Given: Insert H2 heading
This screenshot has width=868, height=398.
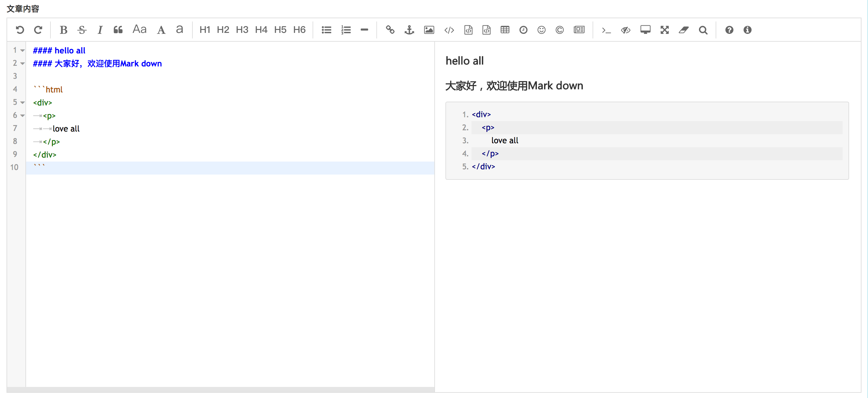Looking at the screenshot, I should (x=223, y=30).
